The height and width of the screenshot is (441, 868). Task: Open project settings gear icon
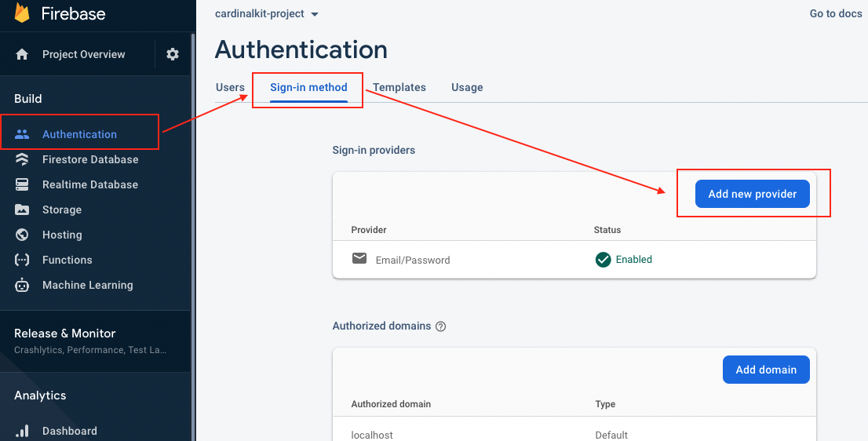tap(173, 54)
